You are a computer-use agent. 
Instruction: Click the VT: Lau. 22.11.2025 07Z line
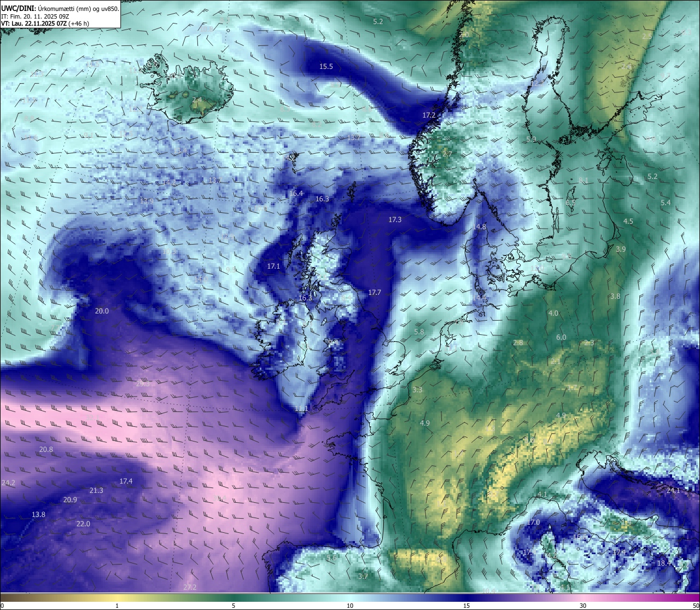coord(45,24)
